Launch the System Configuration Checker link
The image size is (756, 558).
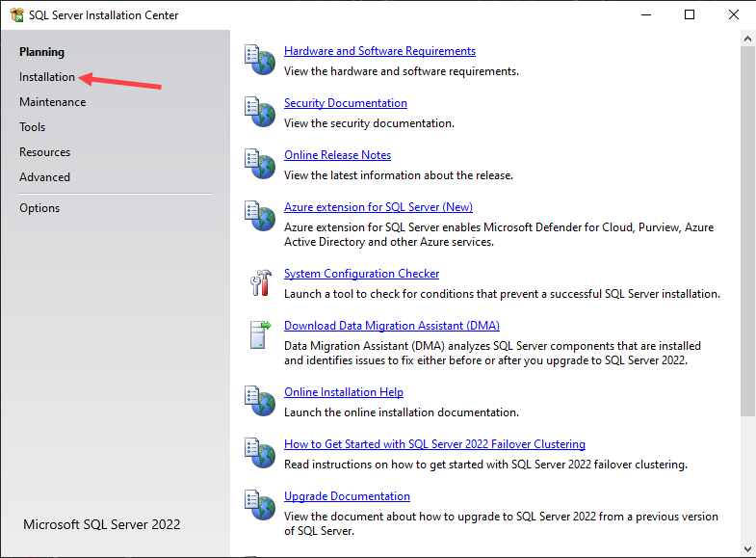click(361, 274)
